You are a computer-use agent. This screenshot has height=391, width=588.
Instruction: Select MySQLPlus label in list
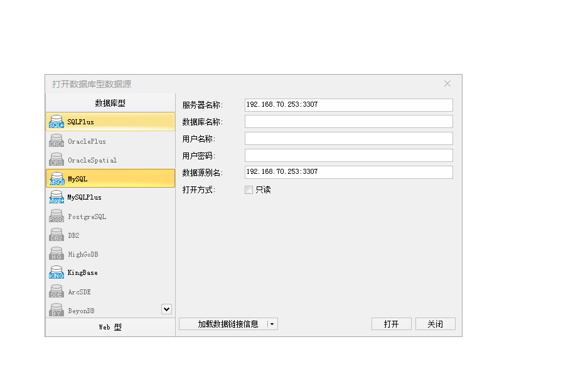[x=84, y=197]
